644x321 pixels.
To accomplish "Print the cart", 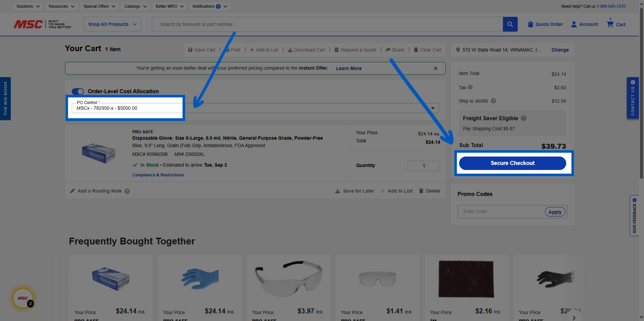I will [233, 50].
